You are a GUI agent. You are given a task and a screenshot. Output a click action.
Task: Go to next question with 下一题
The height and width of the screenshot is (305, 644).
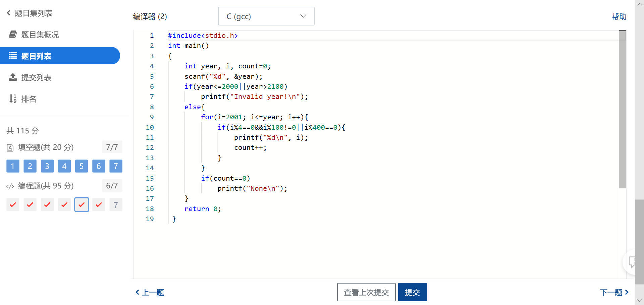click(x=614, y=293)
